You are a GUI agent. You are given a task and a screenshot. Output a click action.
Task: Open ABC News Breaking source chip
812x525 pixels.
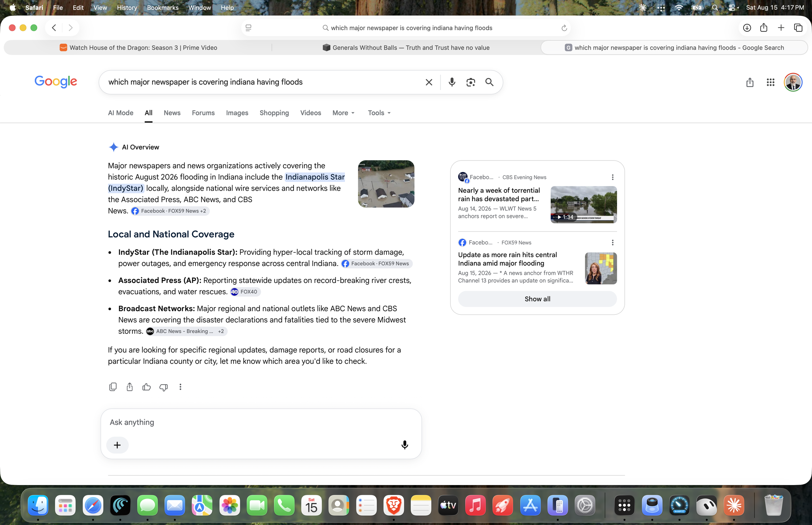186,331
